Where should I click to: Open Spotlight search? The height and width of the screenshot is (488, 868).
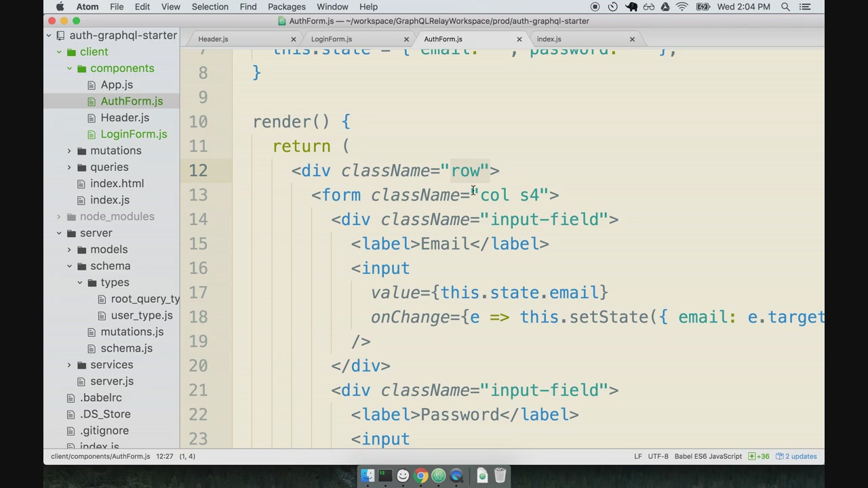785,7
